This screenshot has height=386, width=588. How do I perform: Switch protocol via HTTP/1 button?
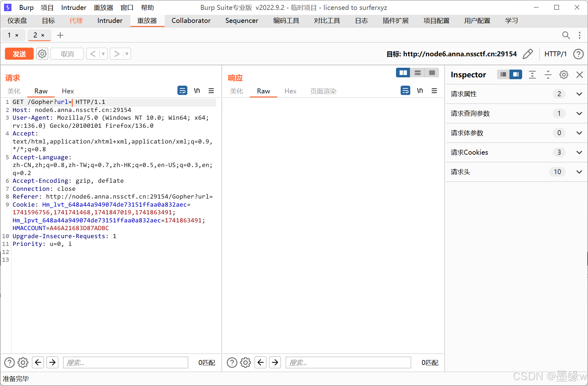(556, 54)
